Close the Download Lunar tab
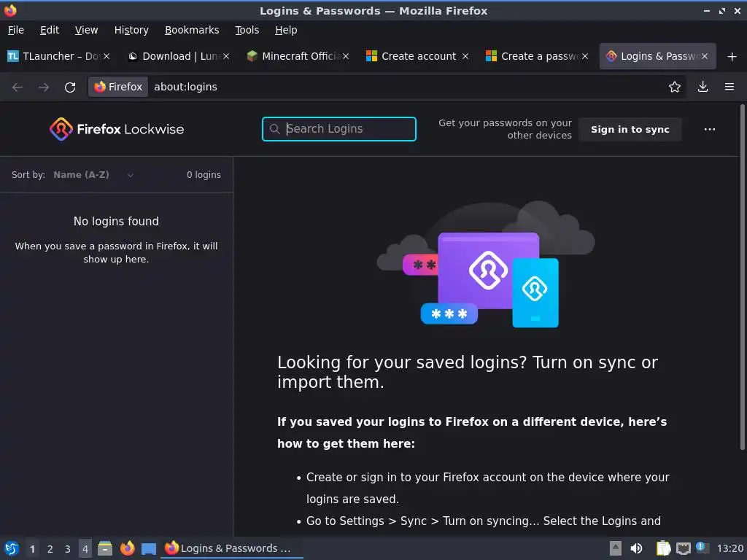The width and height of the screenshot is (747, 560). click(226, 56)
